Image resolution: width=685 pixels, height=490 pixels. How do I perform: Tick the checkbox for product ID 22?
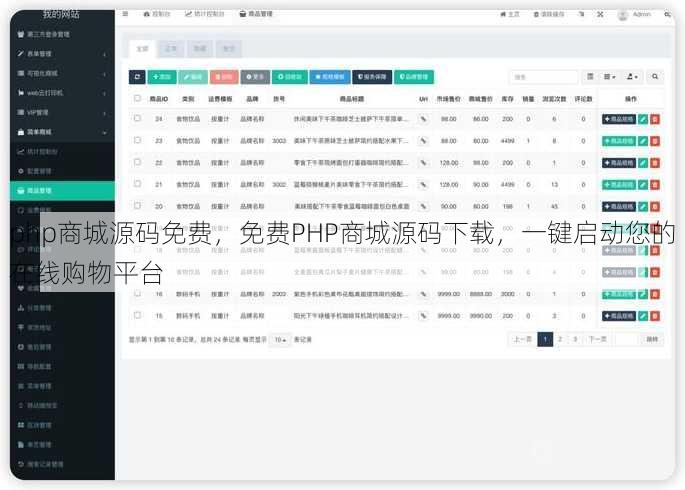pos(137,162)
